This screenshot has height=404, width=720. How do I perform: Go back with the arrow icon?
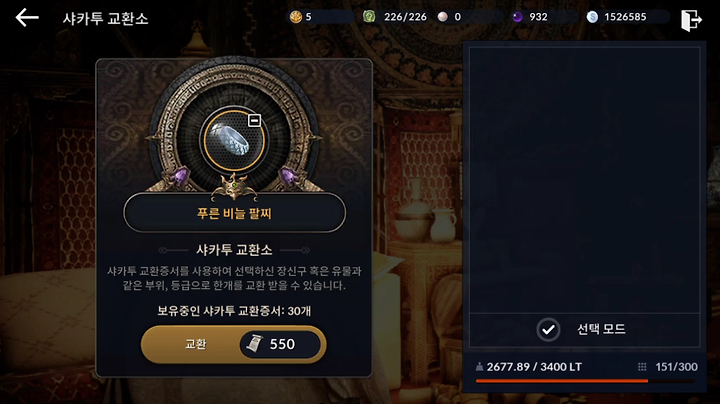coord(27,18)
